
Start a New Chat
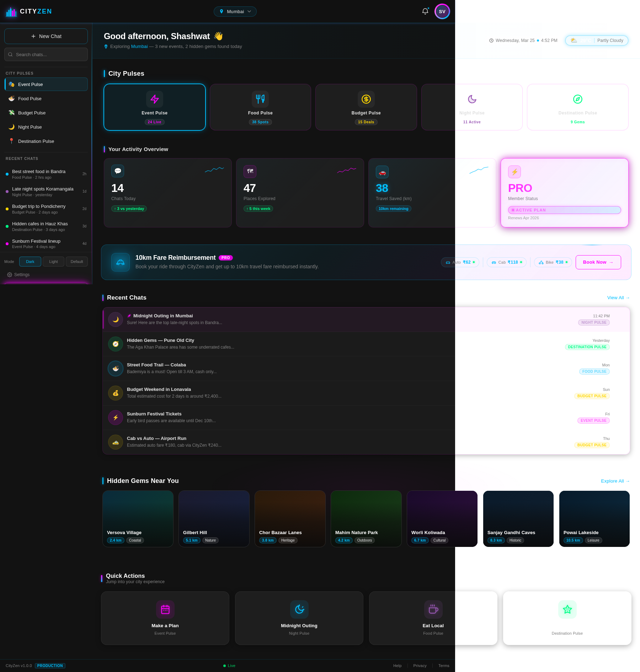tap(46, 36)
